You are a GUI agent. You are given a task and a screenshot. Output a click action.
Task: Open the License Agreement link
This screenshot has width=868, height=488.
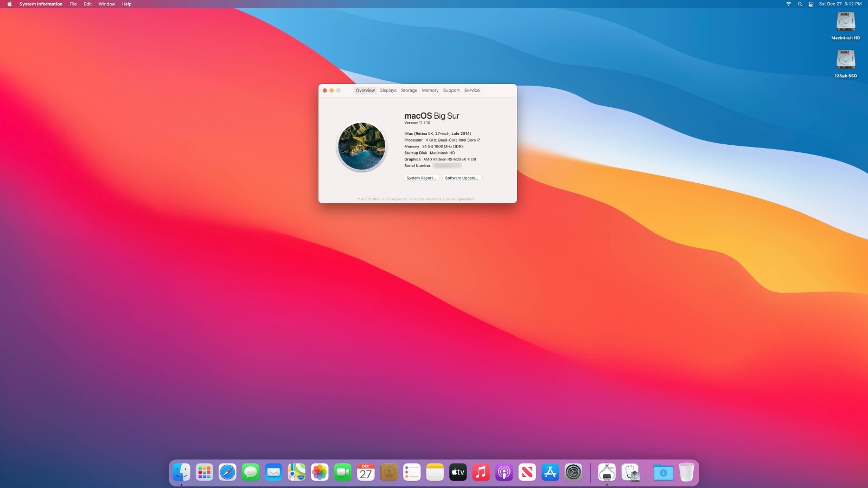[458, 199]
